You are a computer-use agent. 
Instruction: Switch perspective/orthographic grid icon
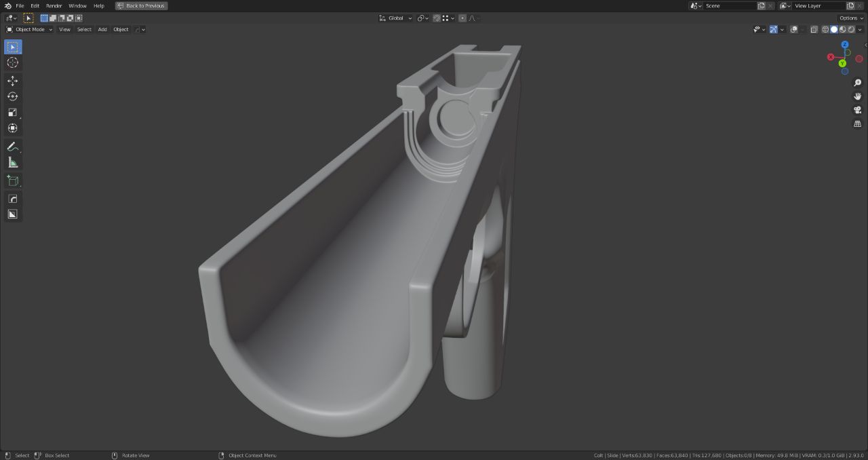click(x=858, y=123)
